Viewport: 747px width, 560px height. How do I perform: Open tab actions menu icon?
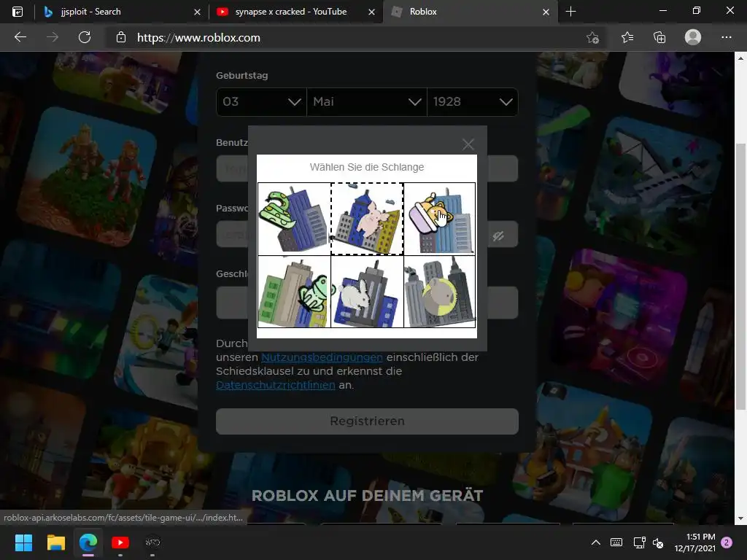pyautogui.click(x=18, y=12)
